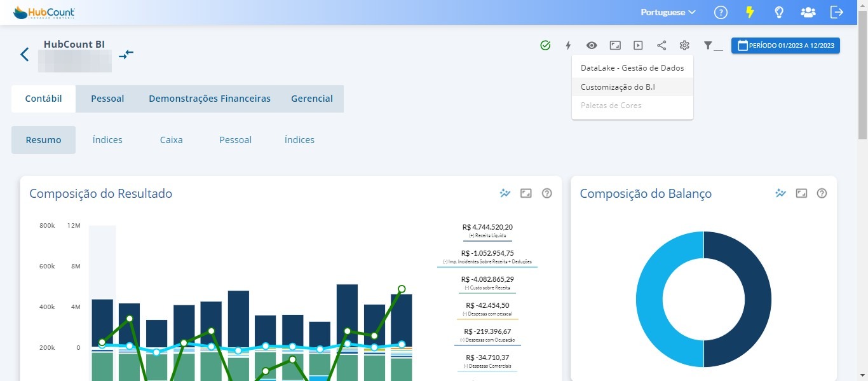Viewport: 868px width, 381px height.
Task: Select DataLake - Gestão de Dados
Action: pos(632,67)
